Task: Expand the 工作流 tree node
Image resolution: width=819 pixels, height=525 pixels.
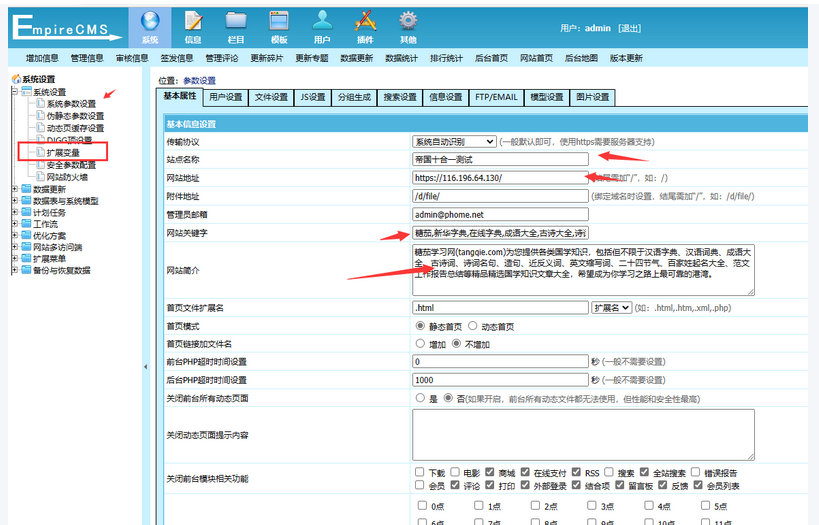Action: point(15,223)
